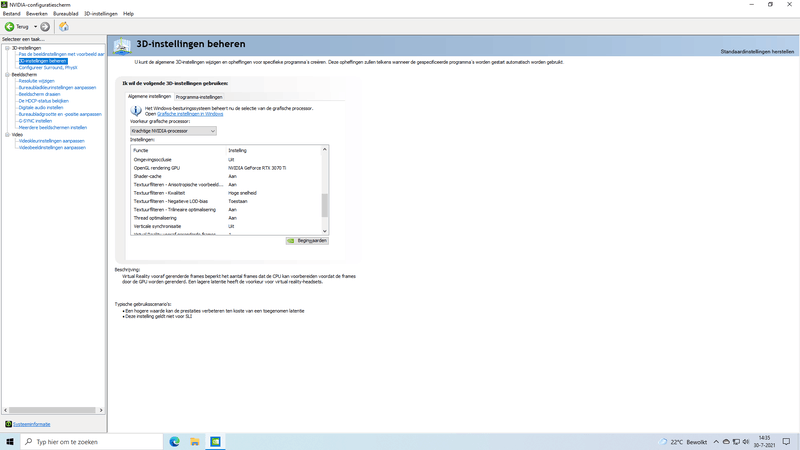Open the notification center icon
Viewport: 800px width, 450px height.
[x=786, y=442]
